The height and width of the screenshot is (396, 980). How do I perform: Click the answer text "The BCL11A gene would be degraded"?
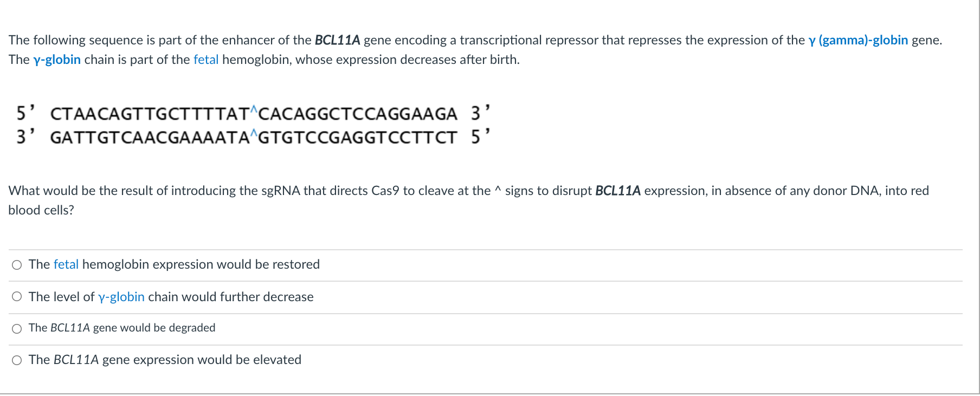click(x=122, y=328)
